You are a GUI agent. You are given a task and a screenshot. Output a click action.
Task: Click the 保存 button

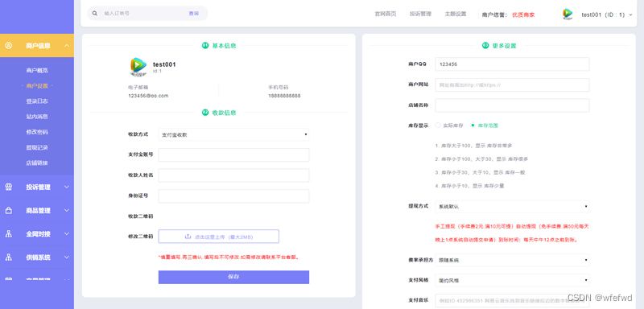[233, 277]
